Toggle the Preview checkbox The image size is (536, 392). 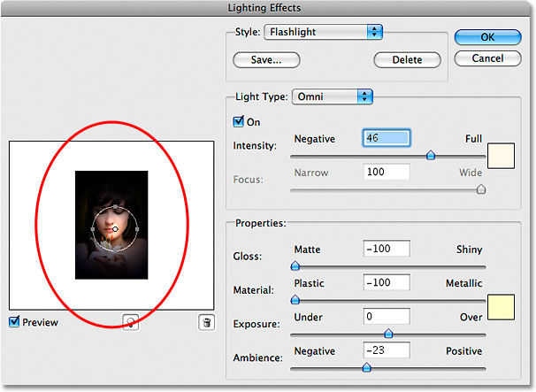[14, 321]
